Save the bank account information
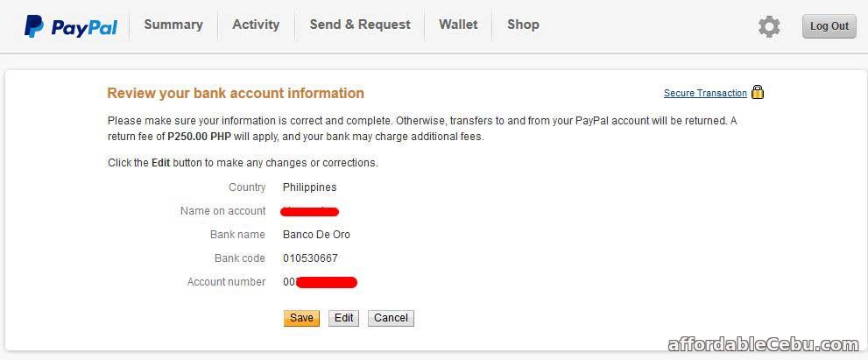Viewport: 868px width, 360px height. tap(301, 318)
